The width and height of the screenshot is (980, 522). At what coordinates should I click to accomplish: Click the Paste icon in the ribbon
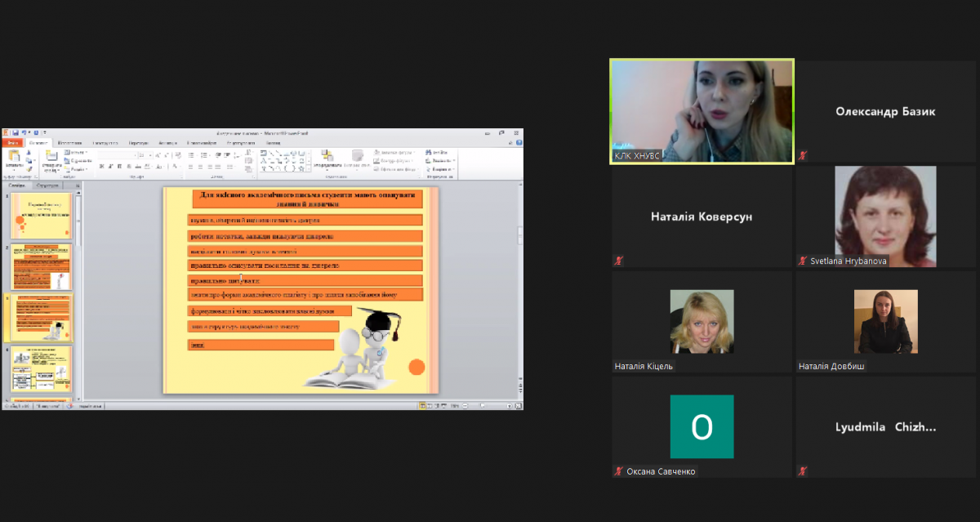tap(13, 155)
